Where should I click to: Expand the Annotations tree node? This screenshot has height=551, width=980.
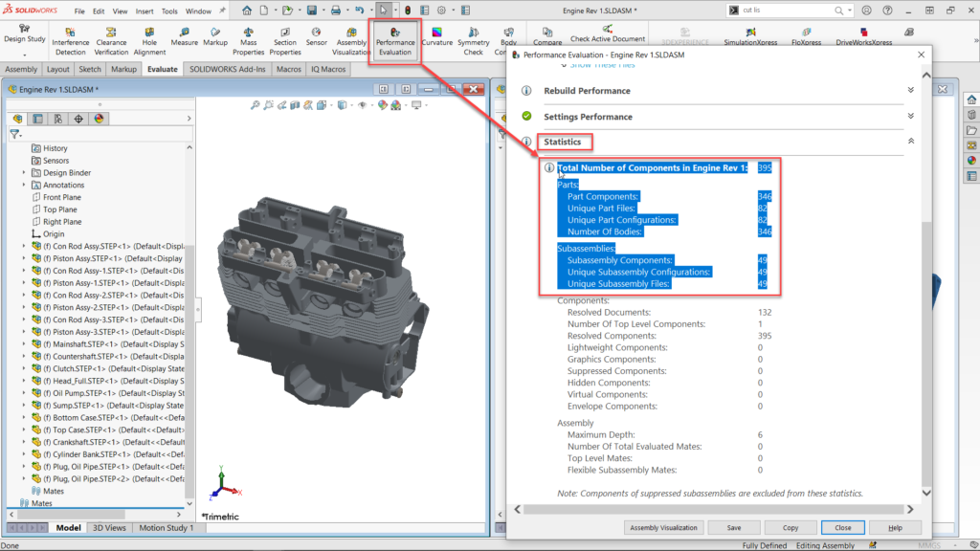(24, 185)
